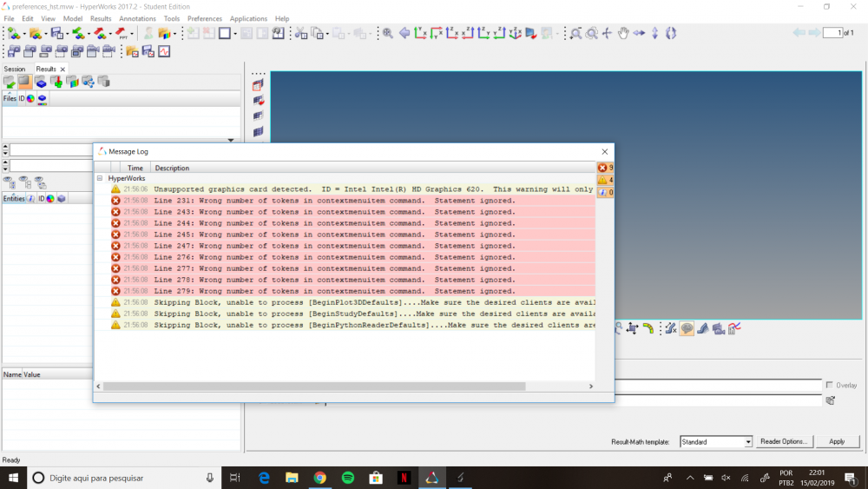868x489 pixels.
Task: Open the Results menu
Action: 100,18
